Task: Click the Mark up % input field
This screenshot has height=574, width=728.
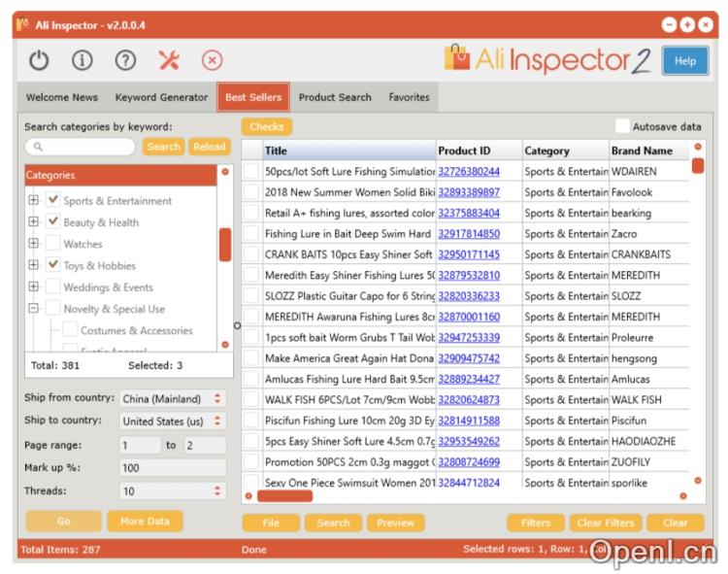Action: point(173,468)
